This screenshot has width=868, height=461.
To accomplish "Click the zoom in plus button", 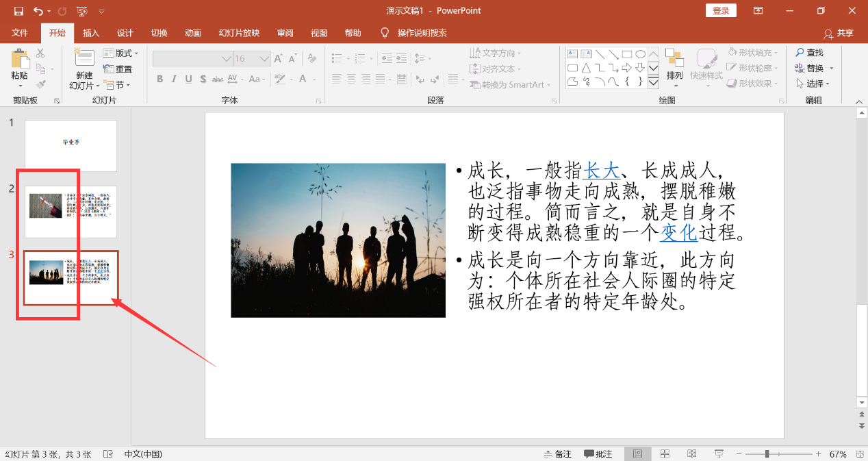I will point(818,454).
